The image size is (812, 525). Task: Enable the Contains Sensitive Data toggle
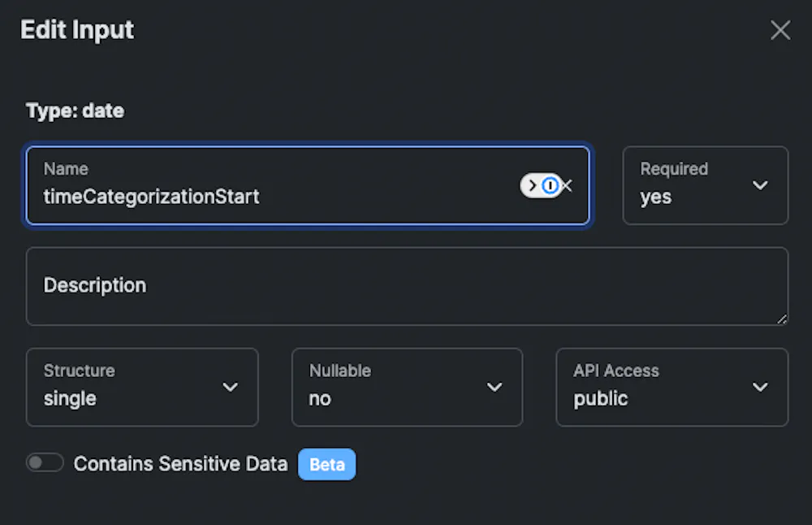coord(45,462)
